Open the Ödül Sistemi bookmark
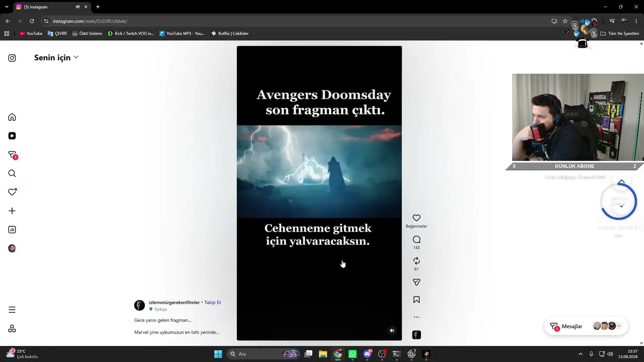Screen dimensions: 644x362 point(87,34)
